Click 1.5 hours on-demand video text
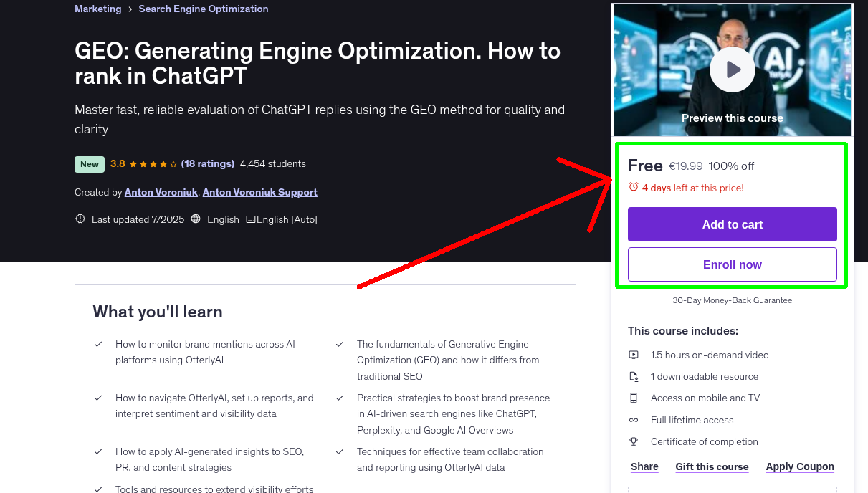The height and width of the screenshot is (493, 868). (x=710, y=355)
